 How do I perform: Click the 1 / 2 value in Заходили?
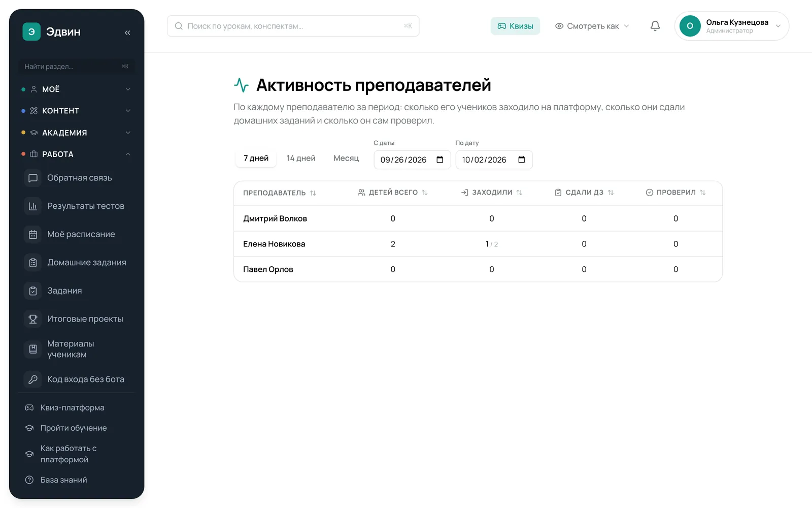tap(491, 244)
